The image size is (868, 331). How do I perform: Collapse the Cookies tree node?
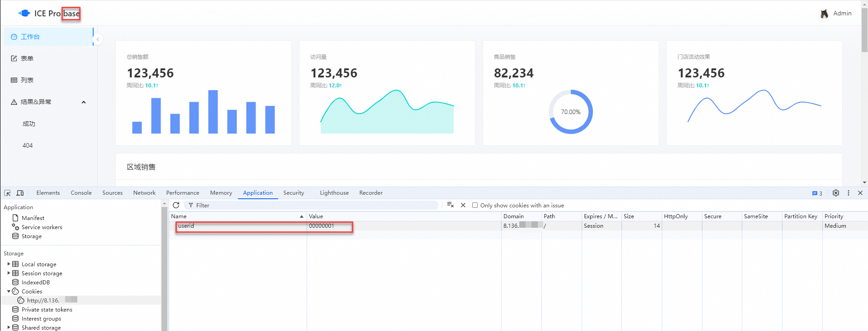[x=9, y=291]
